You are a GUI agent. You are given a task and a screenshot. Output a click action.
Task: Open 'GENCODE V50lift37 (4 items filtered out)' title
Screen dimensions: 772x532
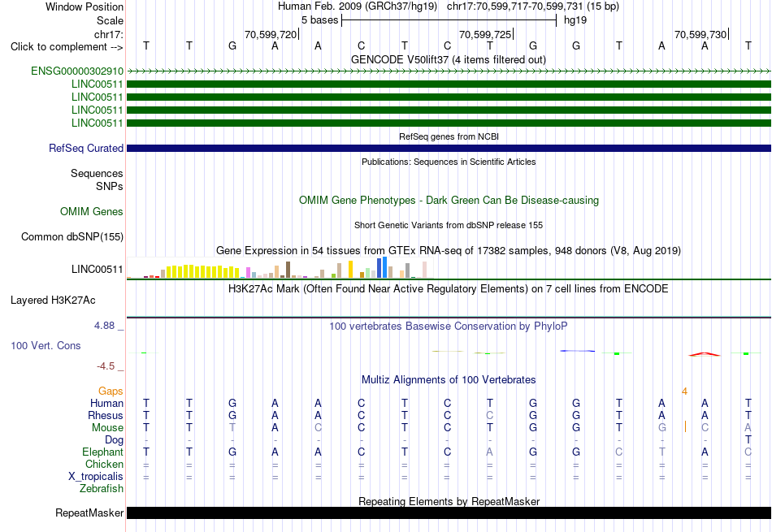click(x=448, y=59)
